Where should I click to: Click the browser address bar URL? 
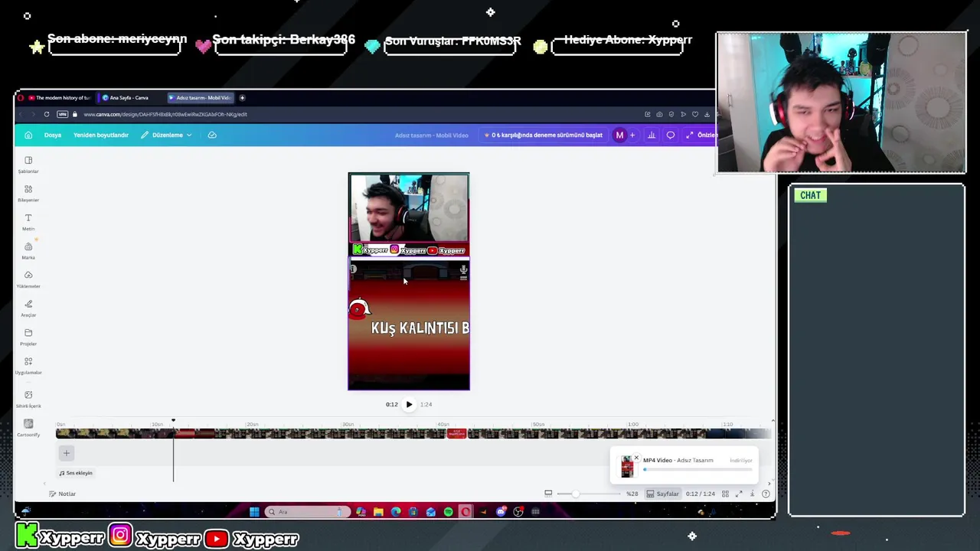[165, 114]
